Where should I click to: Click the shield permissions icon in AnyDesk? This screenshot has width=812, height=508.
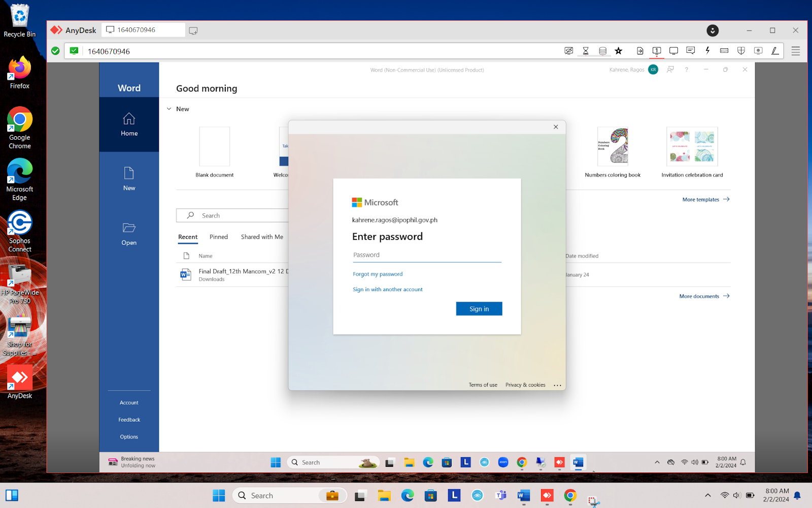[741, 51]
